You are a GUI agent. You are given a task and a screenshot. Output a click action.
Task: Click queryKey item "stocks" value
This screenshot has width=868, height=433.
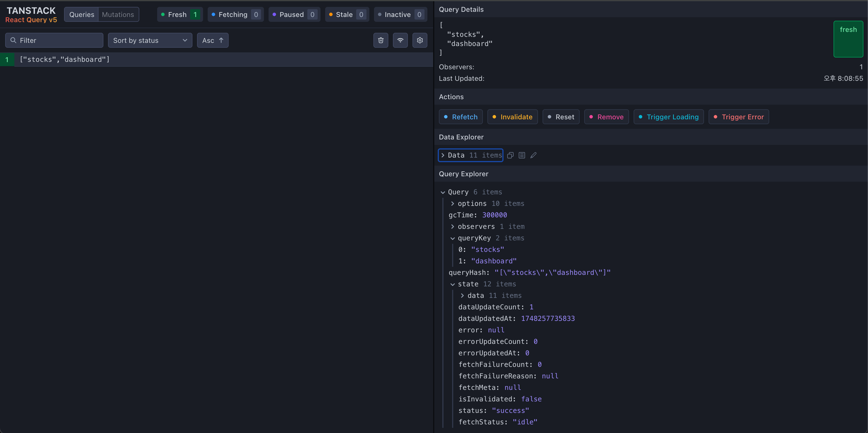(488, 250)
